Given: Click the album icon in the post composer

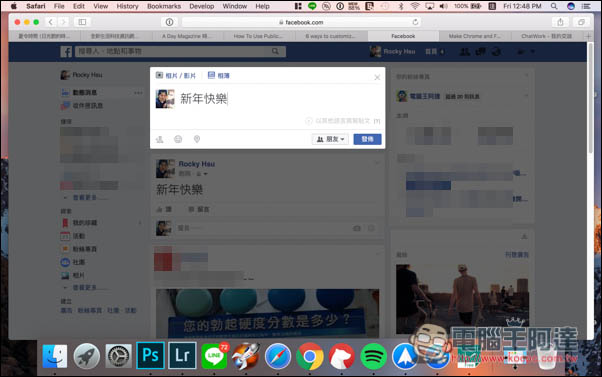Looking at the screenshot, I should tap(211, 75).
